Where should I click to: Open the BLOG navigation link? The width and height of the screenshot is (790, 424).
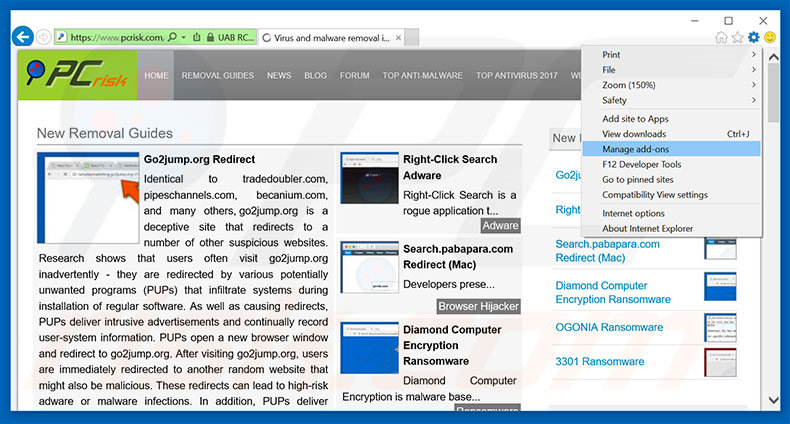(x=315, y=76)
